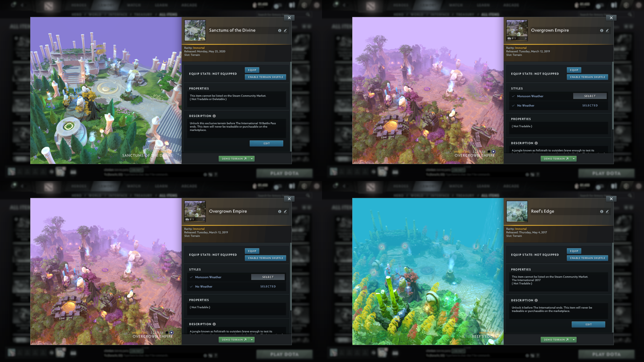The image size is (644, 362).
Task: Click scrollbar of upper Overgrown Empire details panel
Action: point(613,96)
